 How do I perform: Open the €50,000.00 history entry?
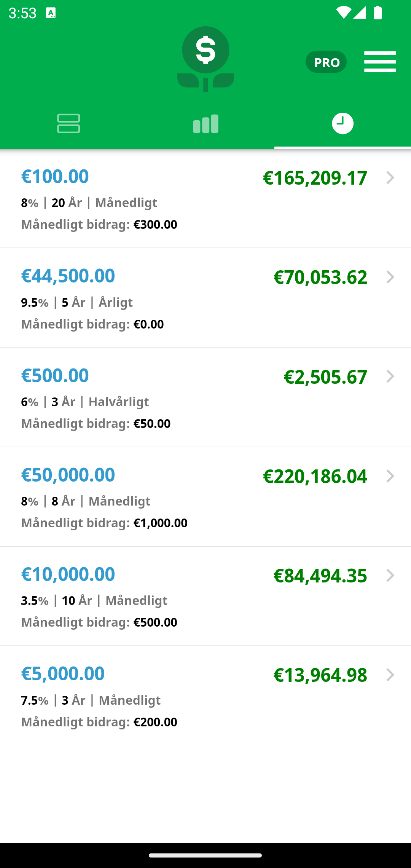(205, 497)
